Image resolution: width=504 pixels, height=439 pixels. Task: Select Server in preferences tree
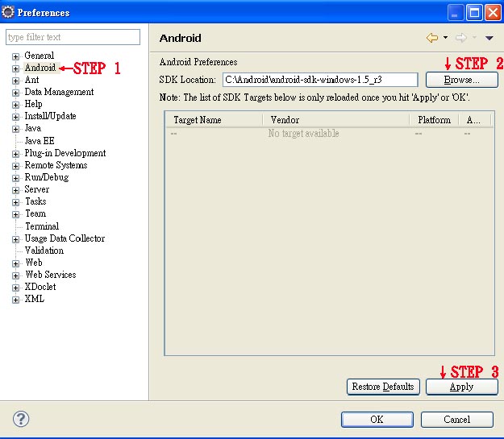(37, 189)
